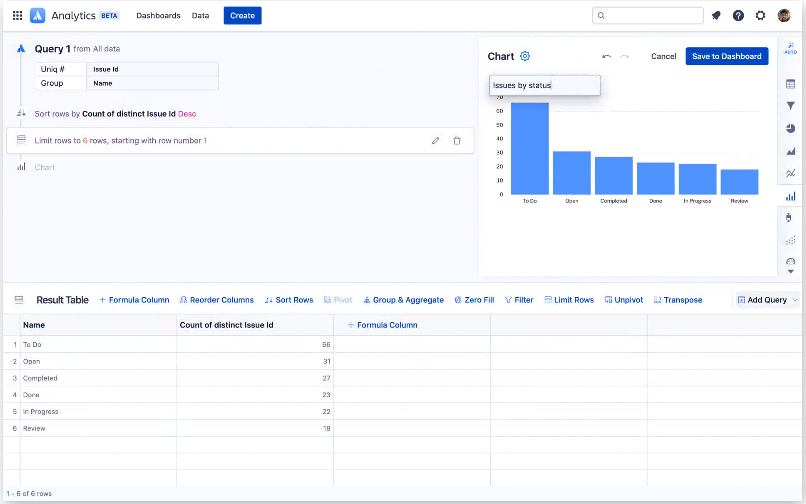Click the chart title field 'Issues by status'
806x504 pixels.
tap(544, 86)
